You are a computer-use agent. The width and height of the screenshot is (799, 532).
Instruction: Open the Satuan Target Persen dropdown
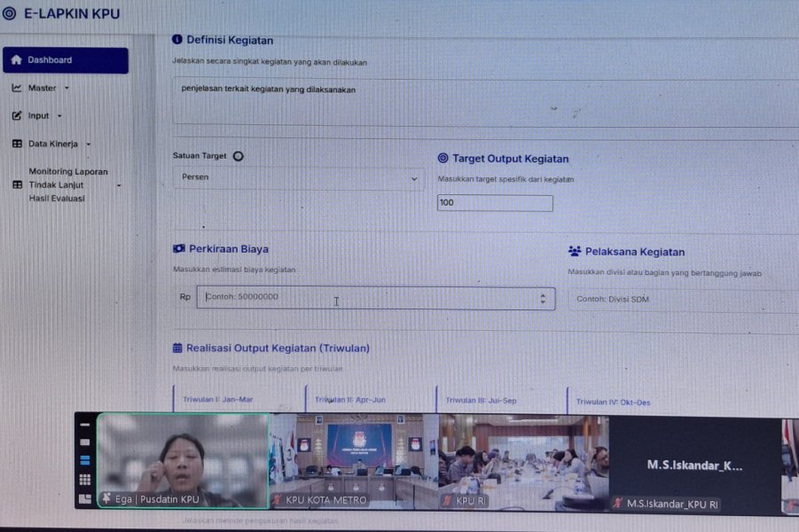(298, 178)
